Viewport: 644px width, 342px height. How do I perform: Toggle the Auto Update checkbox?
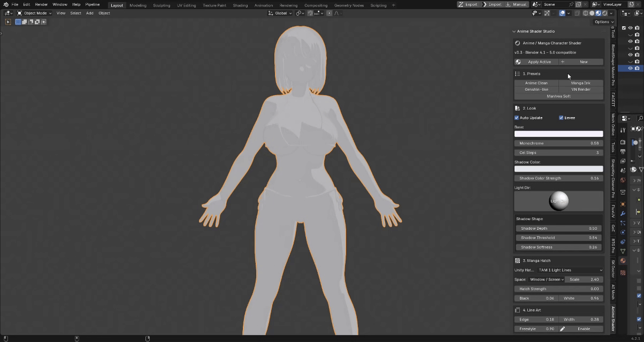coord(517,118)
